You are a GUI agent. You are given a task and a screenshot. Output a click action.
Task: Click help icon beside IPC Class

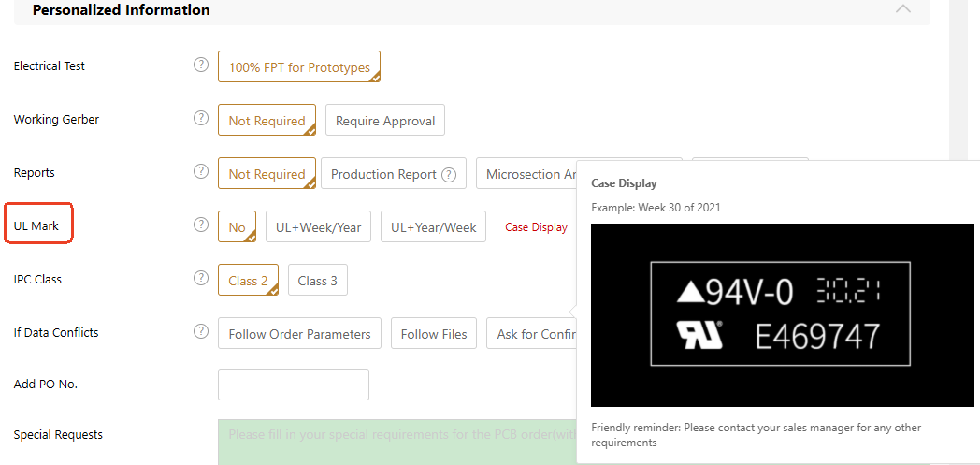point(200,278)
